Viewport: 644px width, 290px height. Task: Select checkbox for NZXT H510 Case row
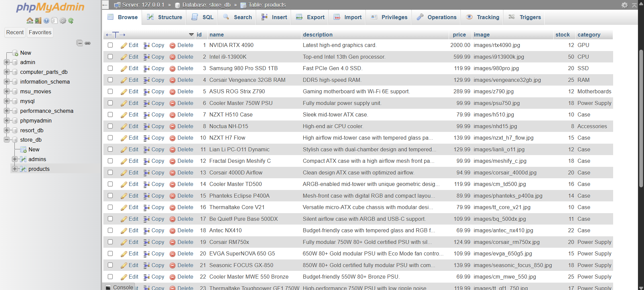click(110, 114)
